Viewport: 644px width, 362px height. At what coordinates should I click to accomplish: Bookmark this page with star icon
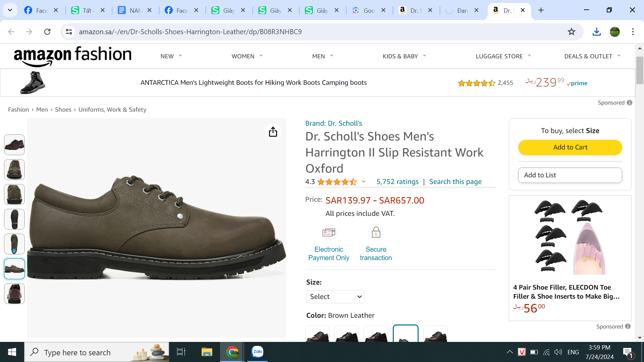coord(571,32)
